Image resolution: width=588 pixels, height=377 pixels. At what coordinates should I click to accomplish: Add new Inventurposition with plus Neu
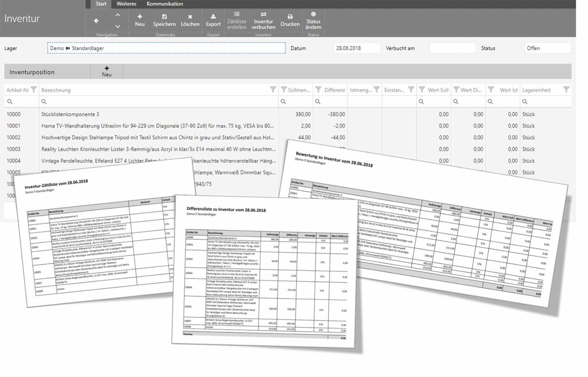coord(107,71)
